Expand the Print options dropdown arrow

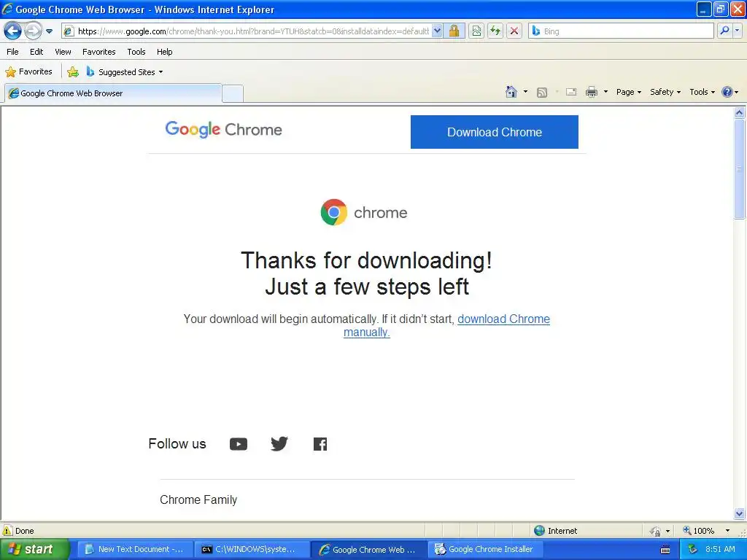pos(605,92)
